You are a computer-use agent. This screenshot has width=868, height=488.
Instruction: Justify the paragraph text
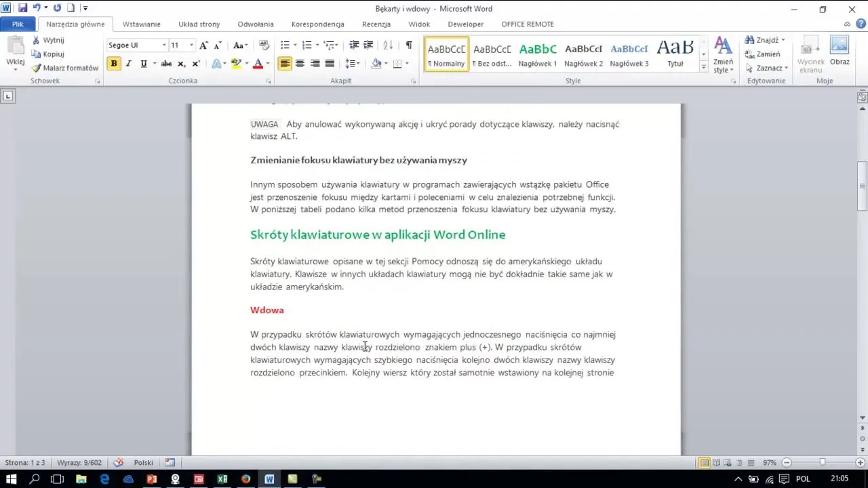[x=330, y=64]
